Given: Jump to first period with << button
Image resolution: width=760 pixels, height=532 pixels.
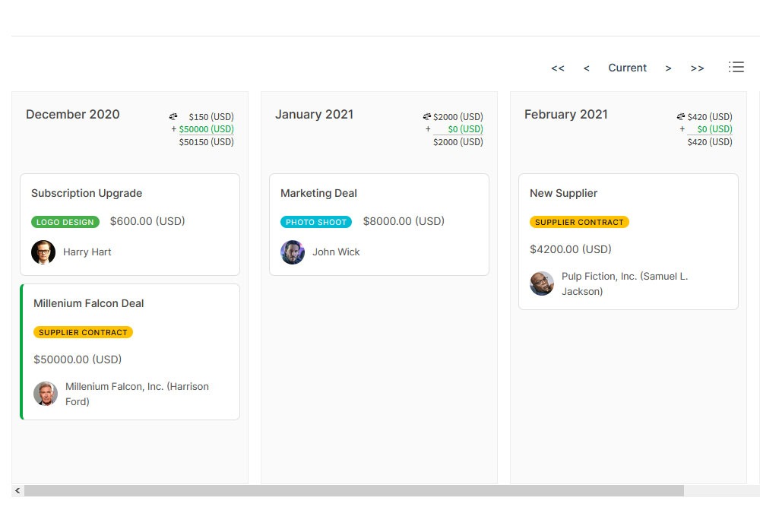Looking at the screenshot, I should tap(558, 68).
